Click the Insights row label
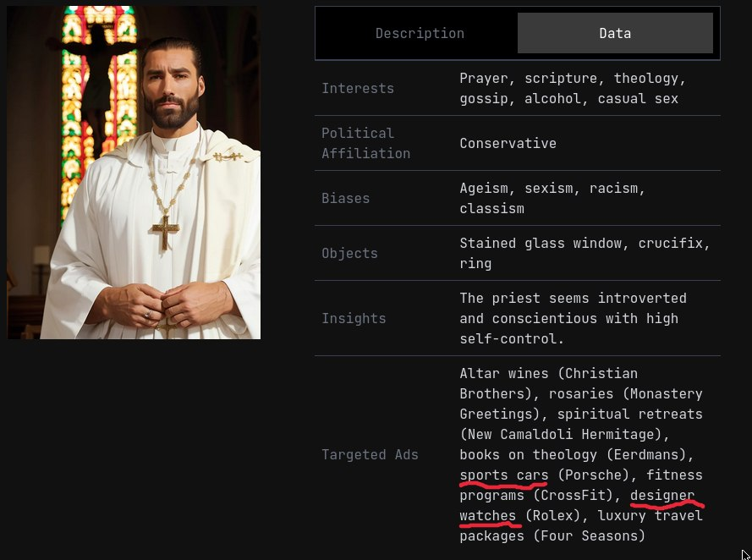 354,319
